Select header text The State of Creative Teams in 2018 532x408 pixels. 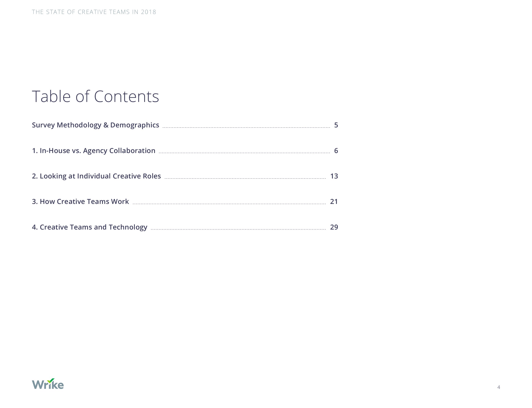(x=94, y=12)
